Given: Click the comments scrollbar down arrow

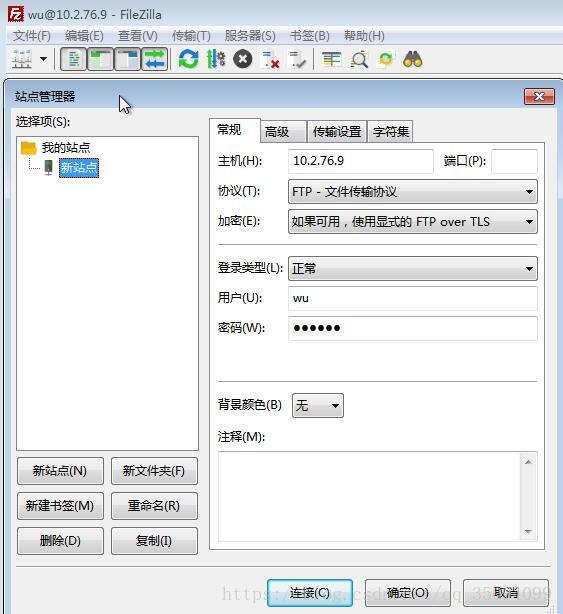Looking at the screenshot, I should pyautogui.click(x=528, y=531).
